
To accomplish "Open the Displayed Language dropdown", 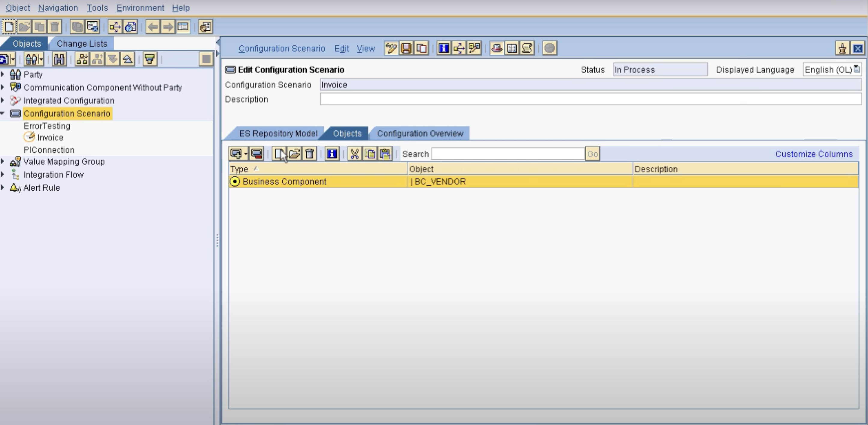I will click(x=856, y=69).
